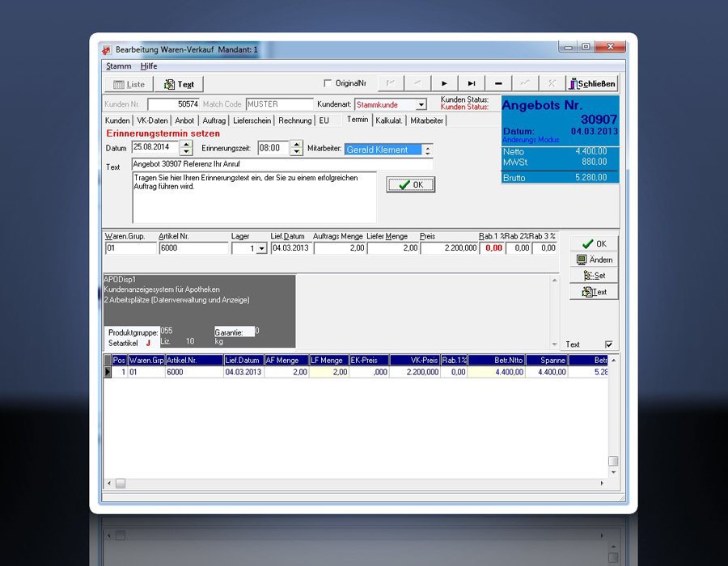Click the Set button
This screenshot has width=728, height=566.
tap(594, 276)
